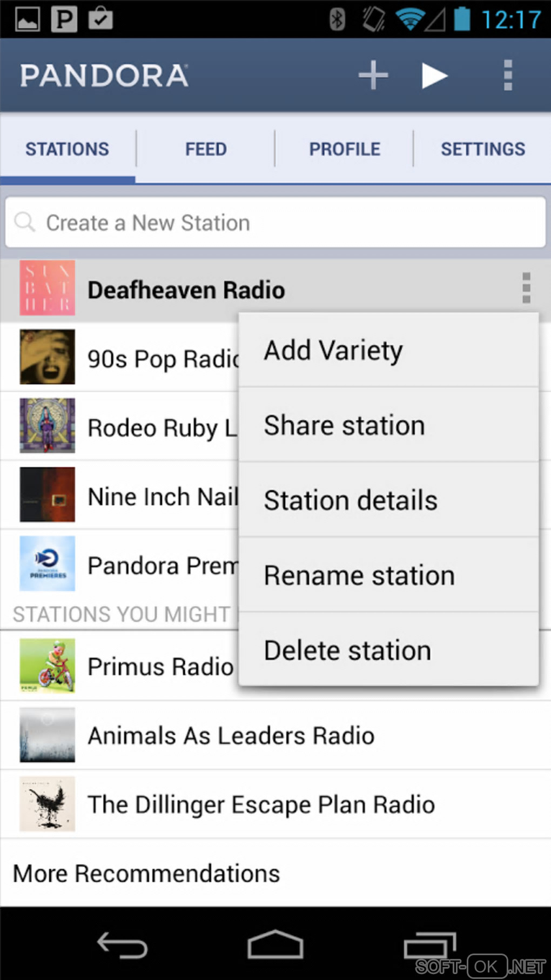Switch to the Settings tab
The width and height of the screenshot is (551, 980).
coord(482,149)
